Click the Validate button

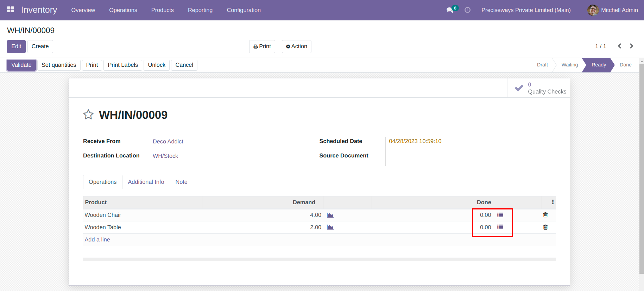pyautogui.click(x=21, y=65)
